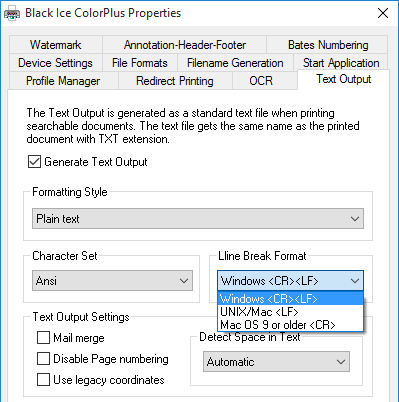Close the Black Ice ColorPlus Properties dialog
This screenshot has height=402, width=399.
383,13
